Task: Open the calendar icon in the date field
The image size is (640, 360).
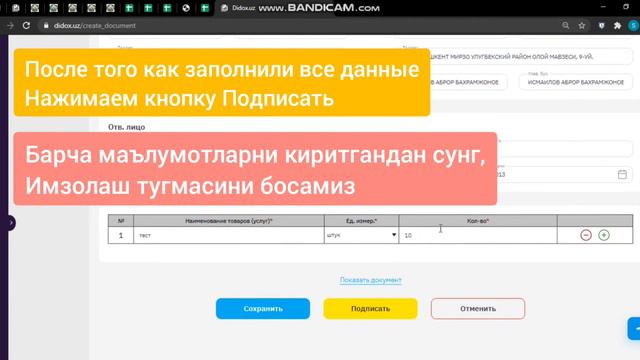Action: pos(622,174)
